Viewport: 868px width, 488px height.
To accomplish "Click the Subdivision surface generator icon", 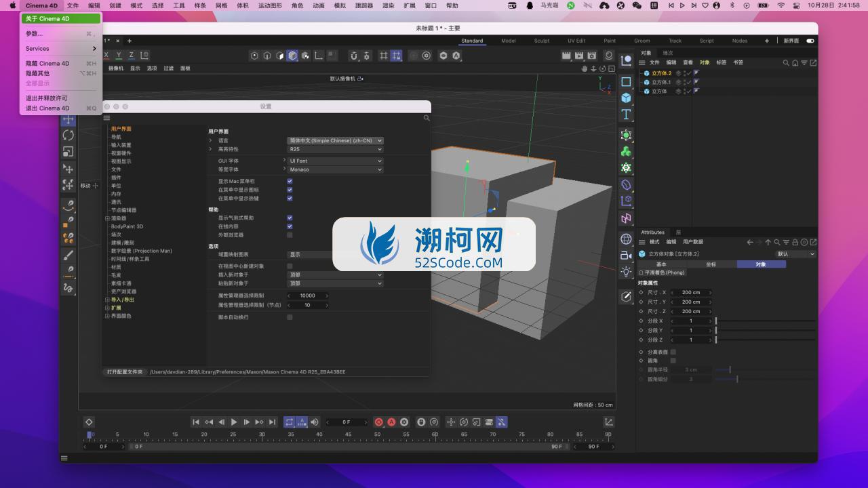I will [x=626, y=135].
